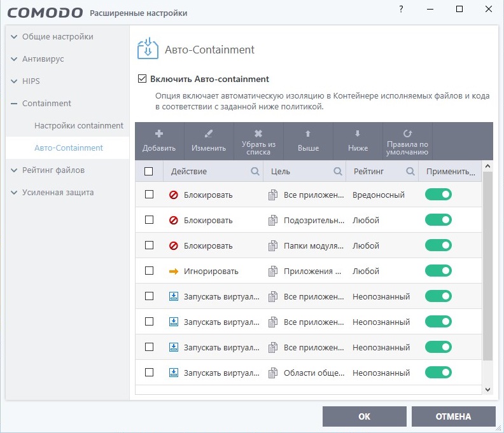Move rule down with the Ниже arrow
504x433 pixels.
[358, 134]
